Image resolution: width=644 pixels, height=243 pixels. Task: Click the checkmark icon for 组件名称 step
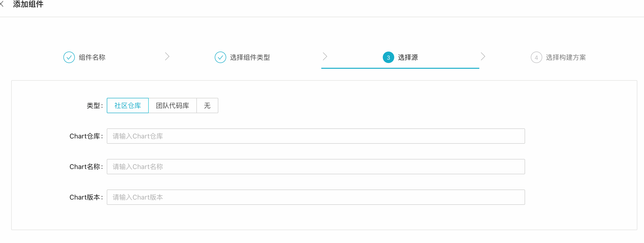coord(69,57)
